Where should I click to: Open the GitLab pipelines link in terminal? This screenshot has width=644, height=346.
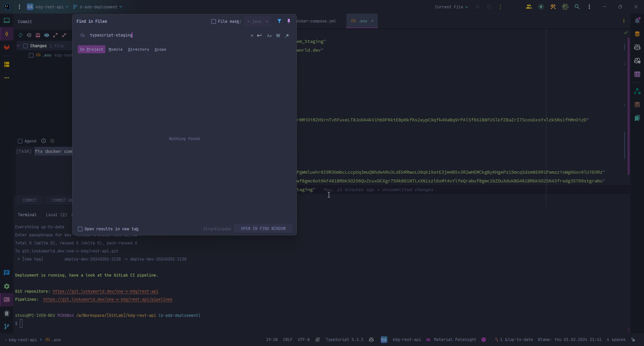click(x=108, y=299)
